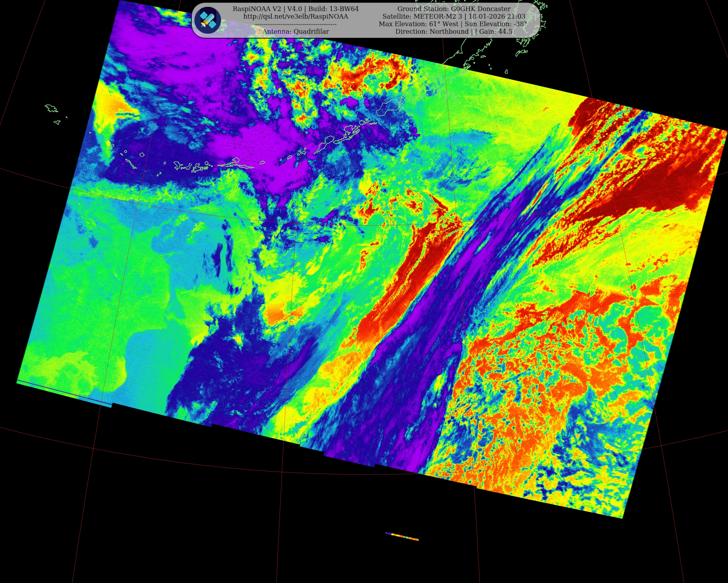Click the RaspiNOAA satellite logo icon
Viewport: 728px width, 583px height.
[207, 20]
